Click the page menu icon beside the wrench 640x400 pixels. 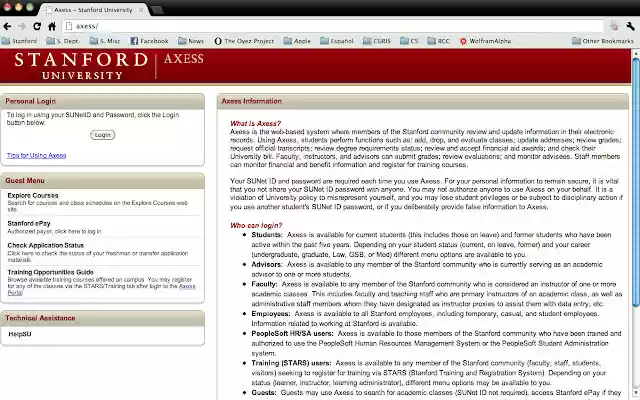click(x=614, y=27)
